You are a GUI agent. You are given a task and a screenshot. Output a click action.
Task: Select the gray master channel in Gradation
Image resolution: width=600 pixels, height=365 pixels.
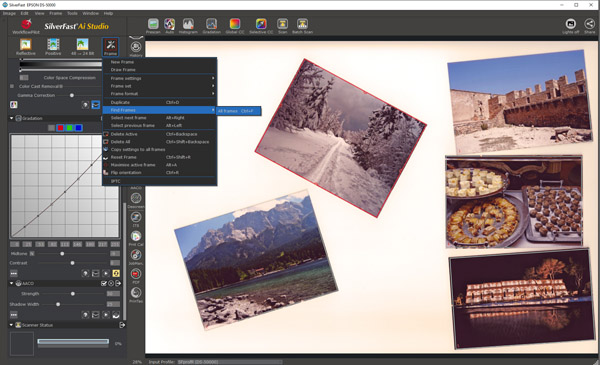pyautogui.click(x=51, y=128)
